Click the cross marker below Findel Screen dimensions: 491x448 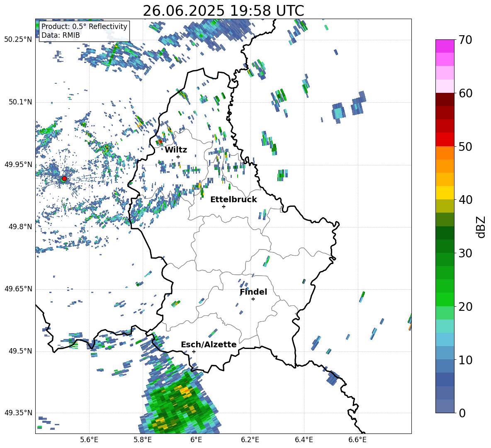pos(253,299)
